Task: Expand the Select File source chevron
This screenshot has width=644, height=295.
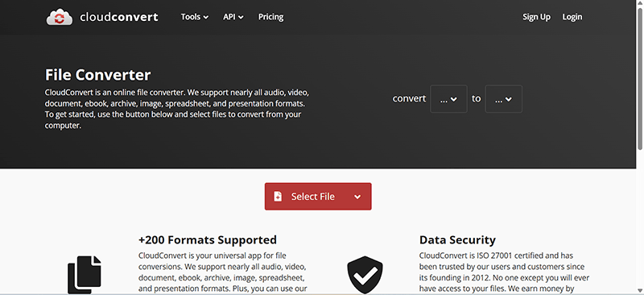Action: tap(357, 197)
